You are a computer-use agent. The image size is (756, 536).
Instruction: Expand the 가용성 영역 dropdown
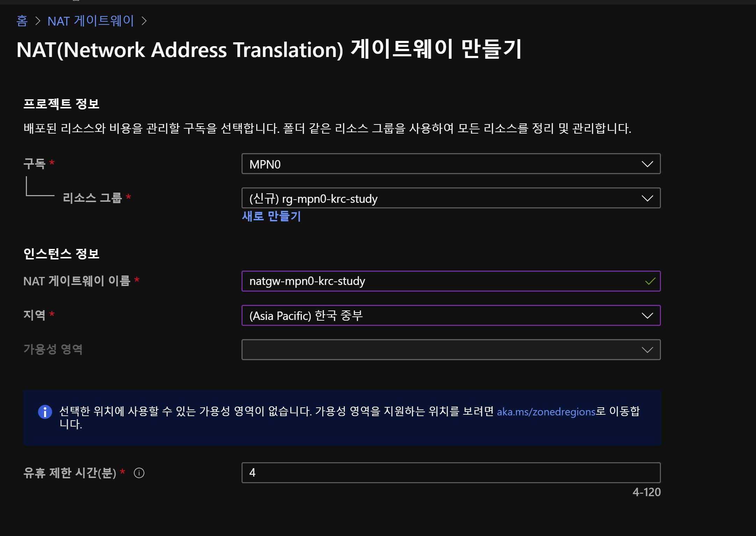click(451, 350)
